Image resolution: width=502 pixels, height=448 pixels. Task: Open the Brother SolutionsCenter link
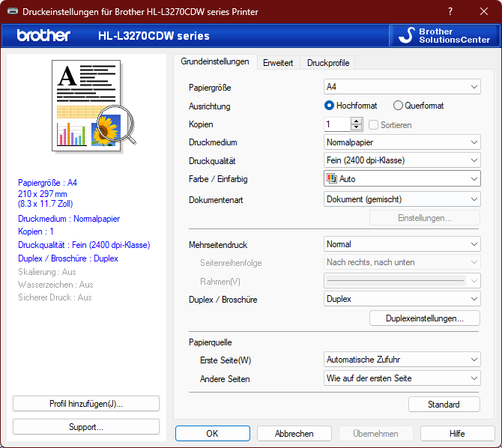pyautogui.click(x=444, y=35)
